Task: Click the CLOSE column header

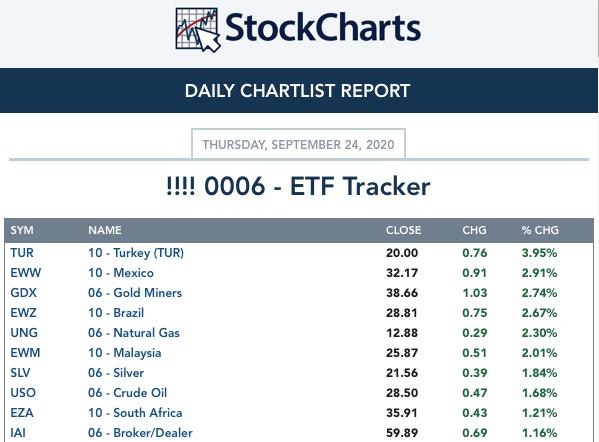Action: [x=403, y=230]
